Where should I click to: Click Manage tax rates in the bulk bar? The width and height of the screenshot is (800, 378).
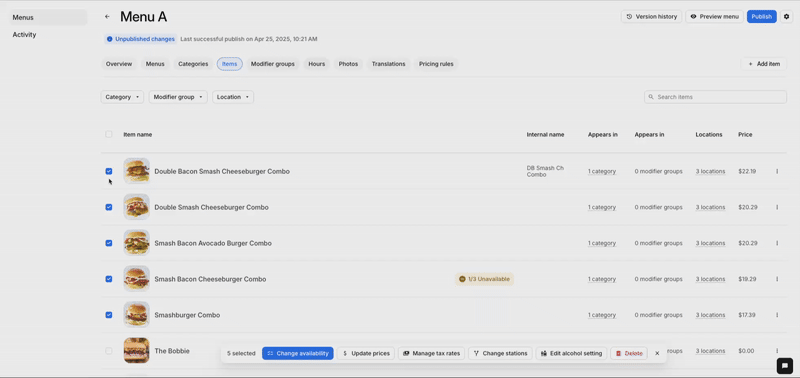(432, 353)
